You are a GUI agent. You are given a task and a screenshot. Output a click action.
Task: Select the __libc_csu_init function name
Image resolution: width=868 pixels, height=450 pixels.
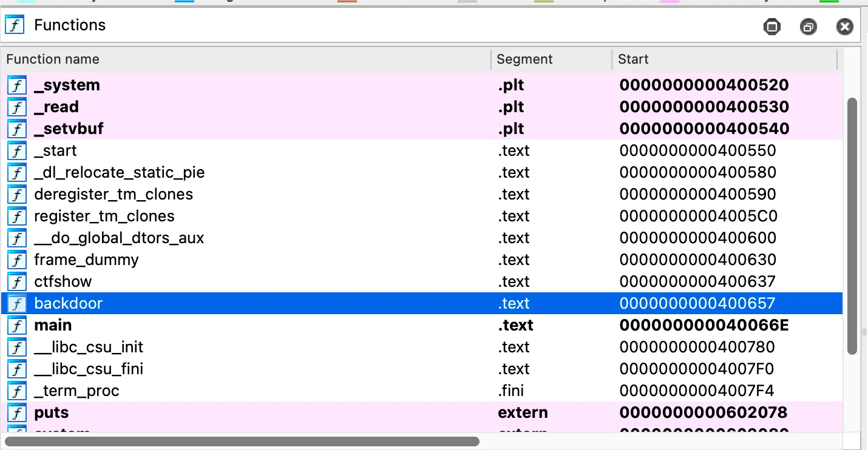pos(89,348)
